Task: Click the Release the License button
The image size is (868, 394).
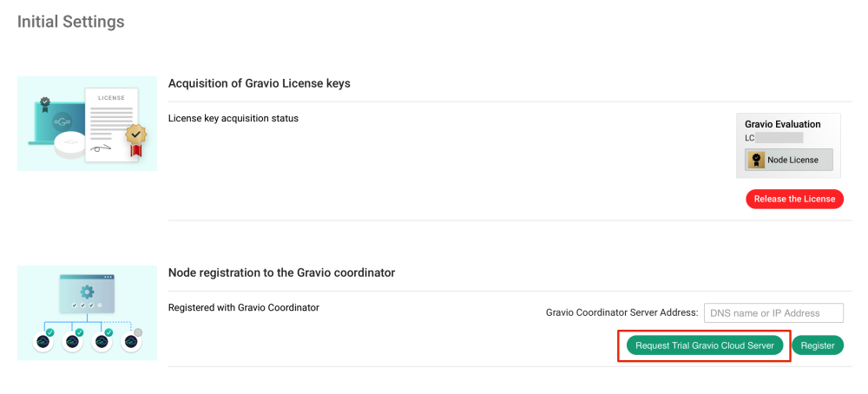Action: pyautogui.click(x=794, y=199)
